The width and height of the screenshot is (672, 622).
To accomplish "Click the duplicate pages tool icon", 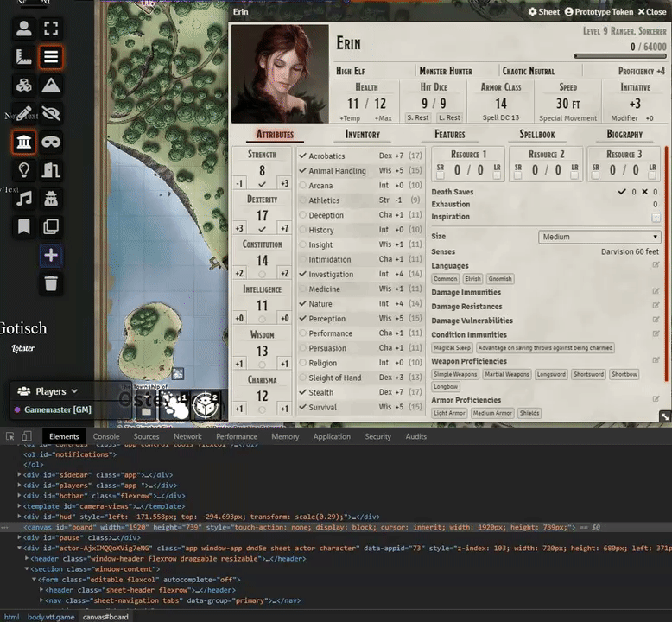I will coord(51,226).
